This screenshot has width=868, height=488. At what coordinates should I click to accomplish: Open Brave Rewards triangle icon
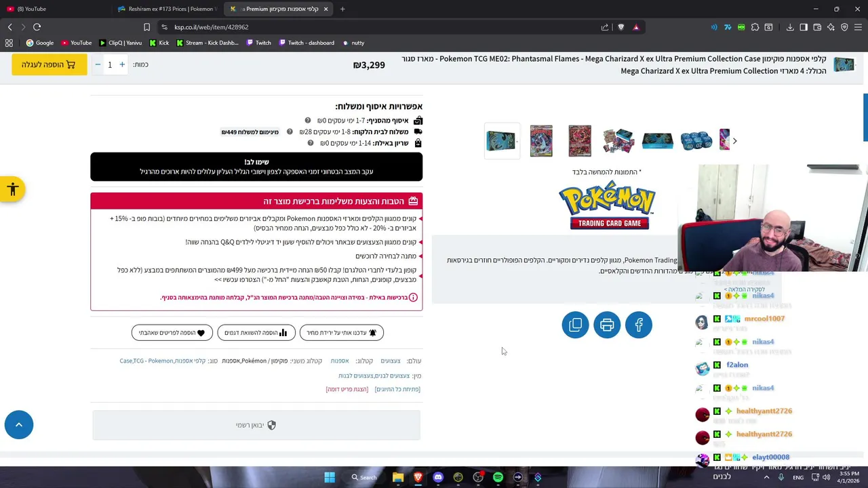pyautogui.click(x=636, y=27)
